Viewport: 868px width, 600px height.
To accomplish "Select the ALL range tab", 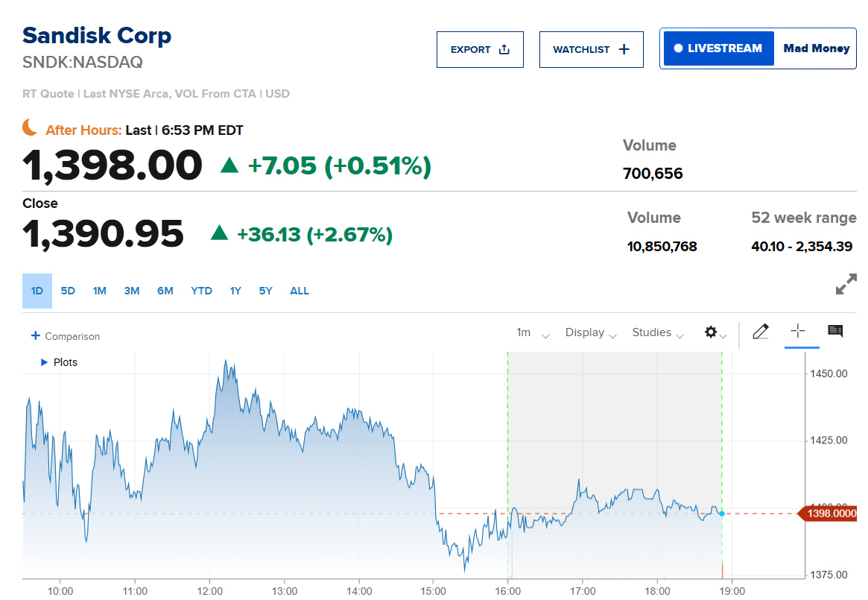I will [x=300, y=291].
